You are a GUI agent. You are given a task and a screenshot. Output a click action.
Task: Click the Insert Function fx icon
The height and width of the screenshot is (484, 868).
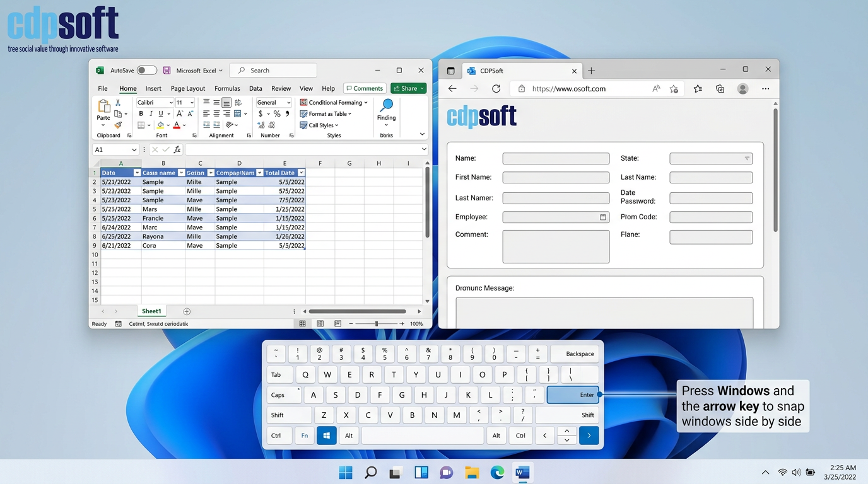pos(177,149)
